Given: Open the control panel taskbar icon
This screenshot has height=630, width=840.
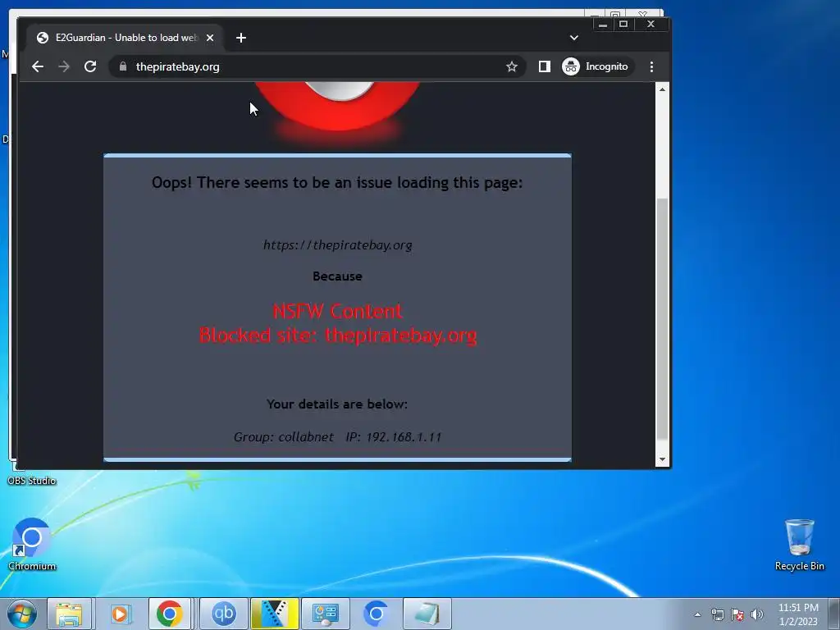Looking at the screenshot, I should [x=325, y=614].
